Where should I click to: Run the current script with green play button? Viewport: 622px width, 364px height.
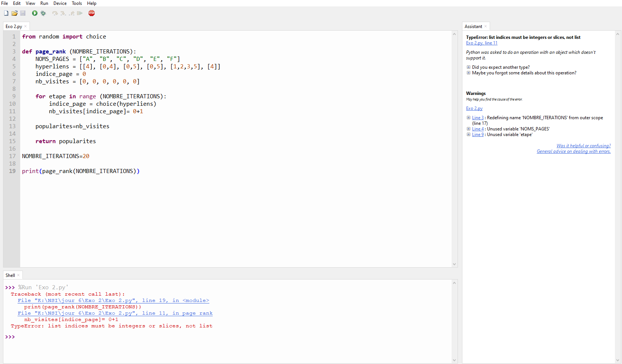35,13
